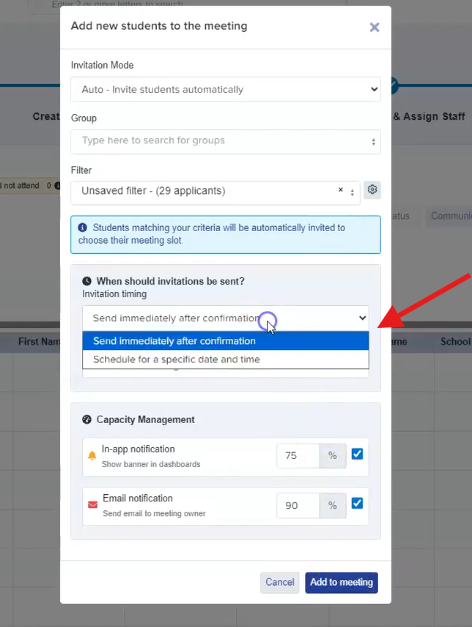Open the Invitation Mode dropdown
This screenshot has width=472, height=627.
pos(226,89)
